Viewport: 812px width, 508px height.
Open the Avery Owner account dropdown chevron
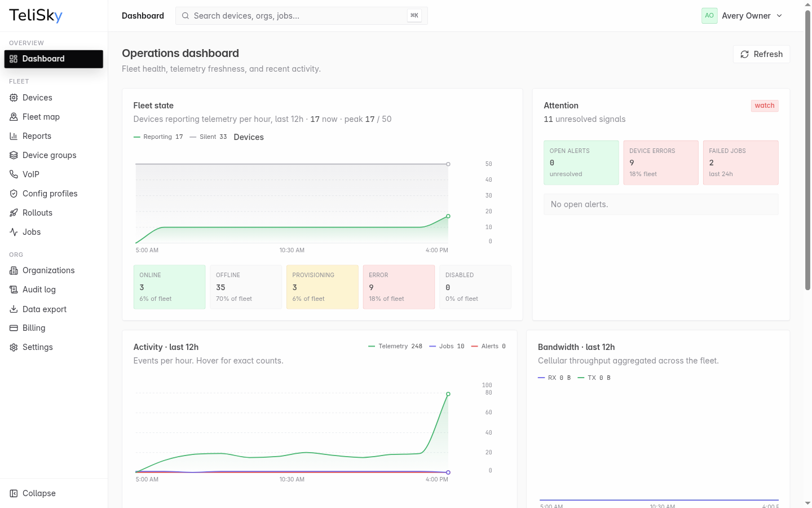click(x=779, y=16)
